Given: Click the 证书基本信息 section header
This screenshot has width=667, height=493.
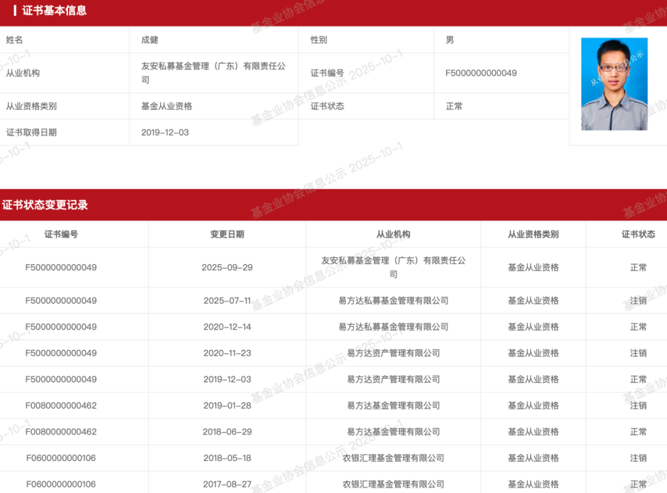Looking at the screenshot, I should click(x=48, y=11).
